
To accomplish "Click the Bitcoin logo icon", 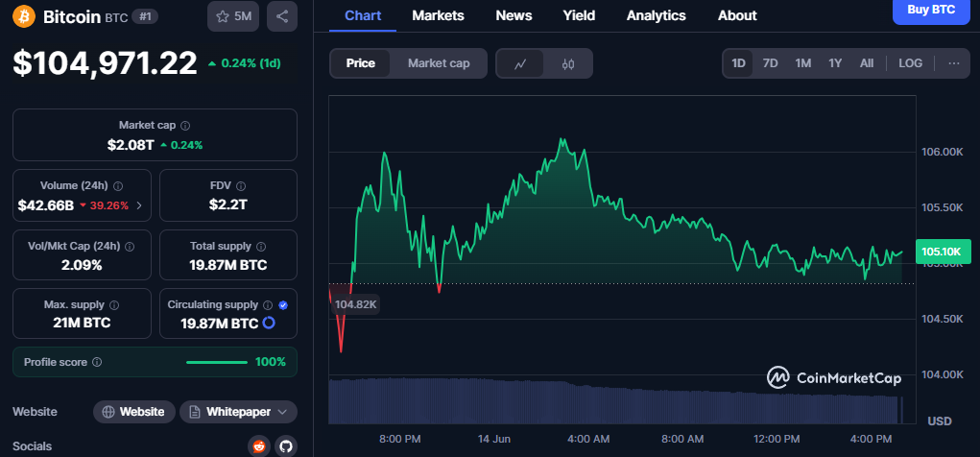I will [x=24, y=17].
